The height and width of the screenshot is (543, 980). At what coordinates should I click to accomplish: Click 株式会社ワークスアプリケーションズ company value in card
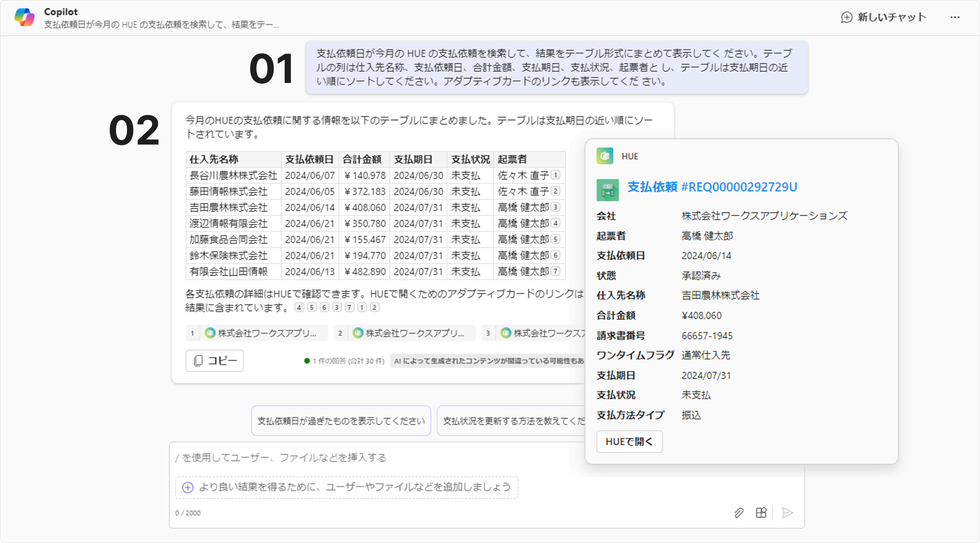tap(764, 216)
